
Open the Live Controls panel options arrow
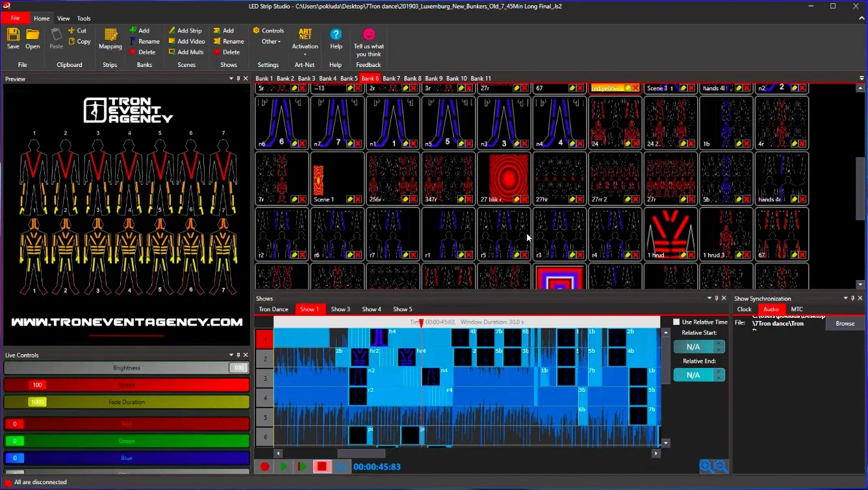231,355
